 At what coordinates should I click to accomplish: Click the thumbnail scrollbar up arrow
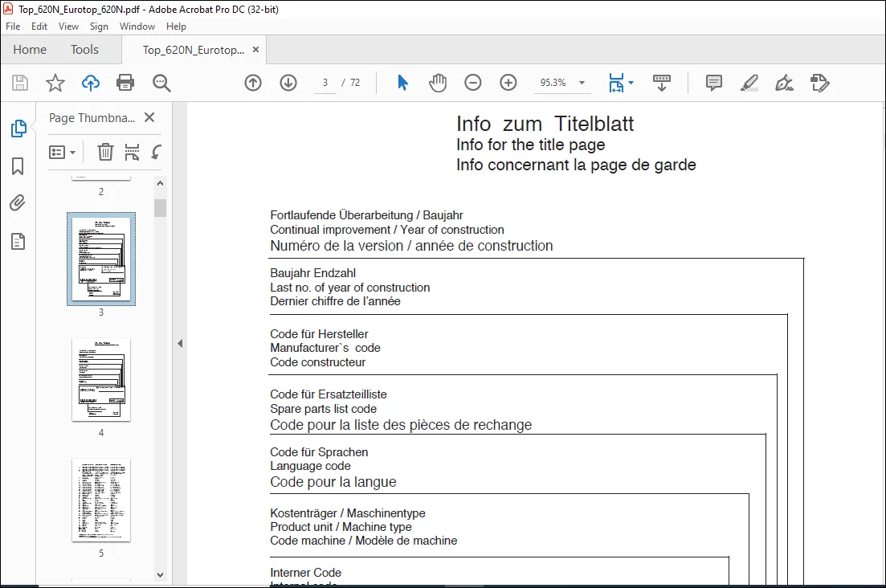pos(160,184)
